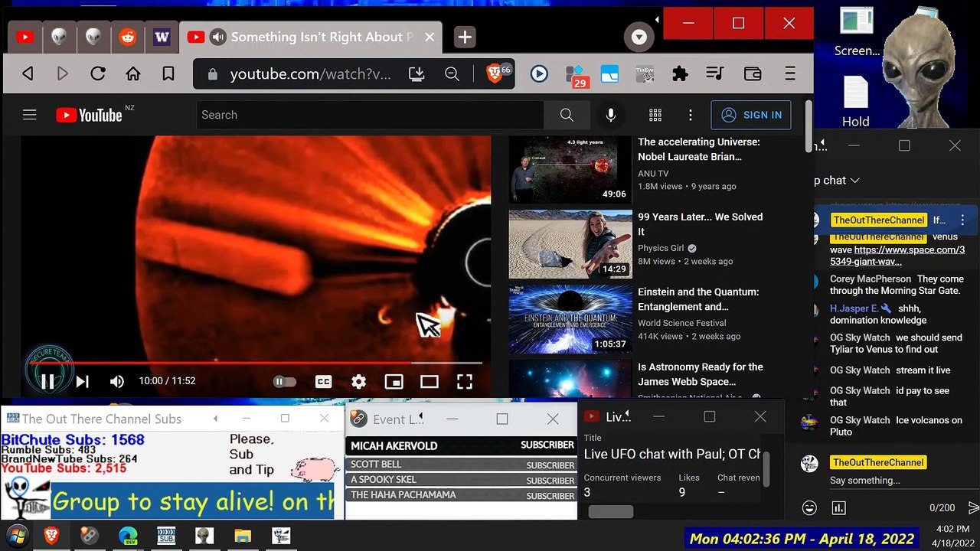Screen dimensions: 980x551
Task: Open the YouTube apps grid
Action: pyautogui.click(x=655, y=115)
